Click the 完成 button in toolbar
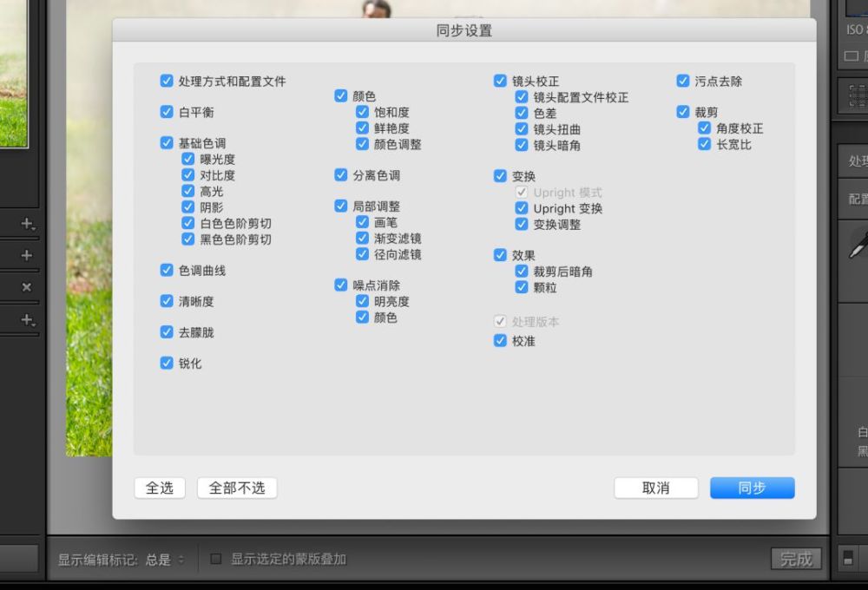868x590 pixels. [796, 559]
